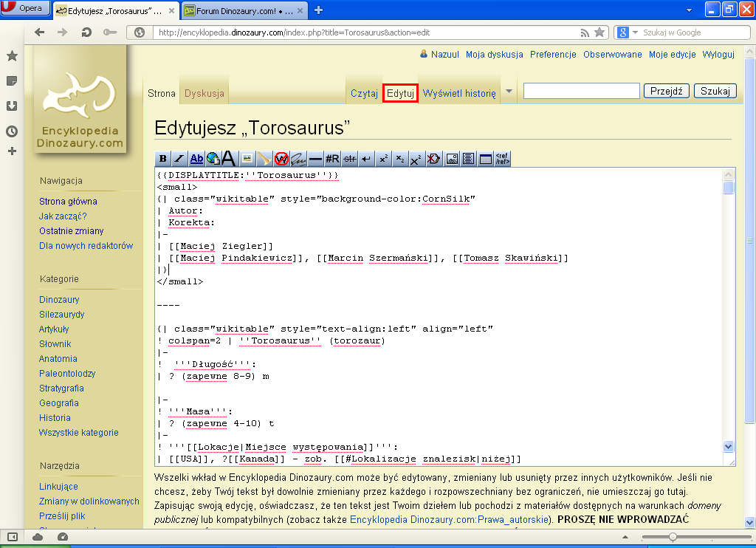This screenshot has width=756, height=548.
Task: Expand the page actions dropdown arrow
Action: click(x=509, y=92)
